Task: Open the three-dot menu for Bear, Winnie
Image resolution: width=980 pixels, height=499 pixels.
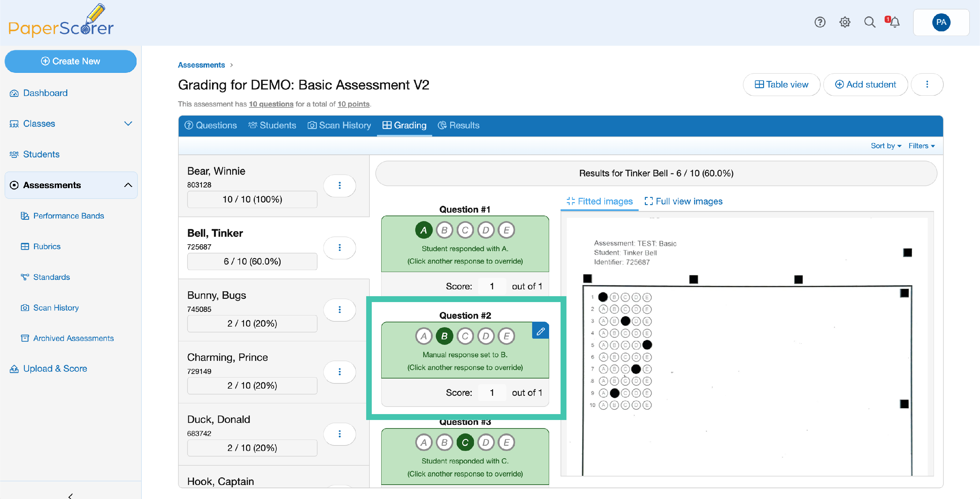Action: coord(339,185)
